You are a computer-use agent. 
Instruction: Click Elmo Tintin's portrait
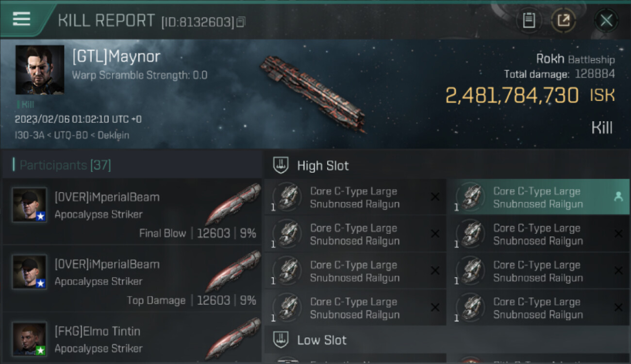(x=30, y=339)
